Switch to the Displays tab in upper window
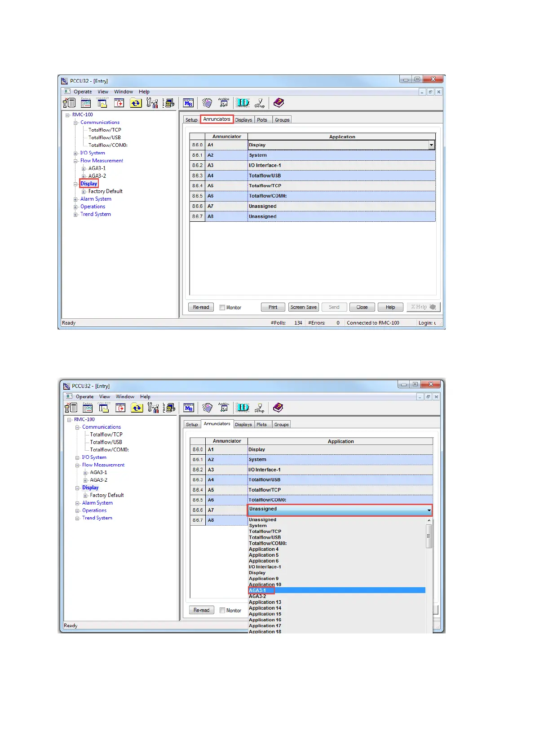This screenshot has width=535, height=756. (x=243, y=120)
